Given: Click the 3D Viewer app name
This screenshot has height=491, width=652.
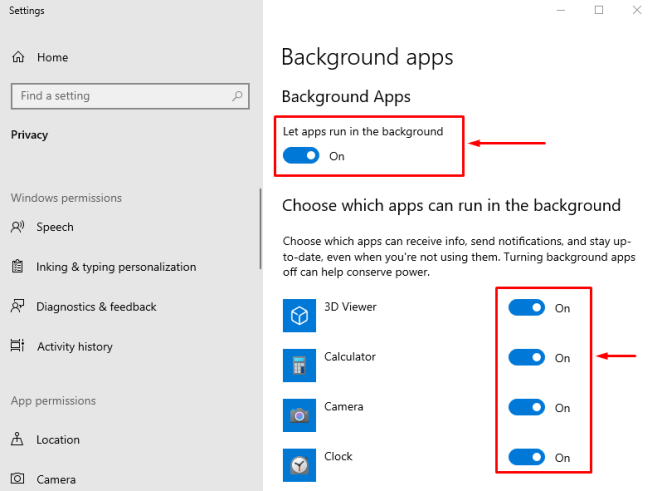Looking at the screenshot, I should point(351,307).
